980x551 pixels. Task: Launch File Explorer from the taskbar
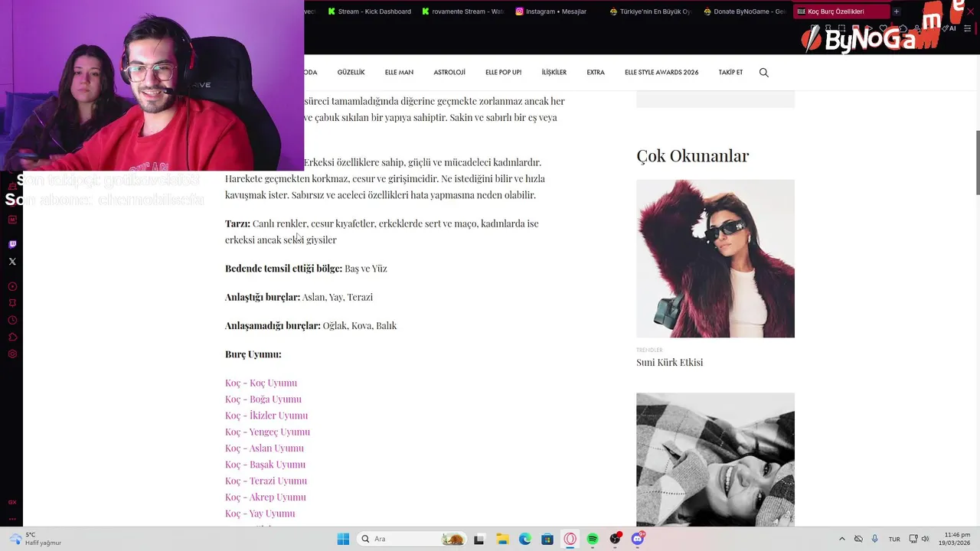click(502, 539)
